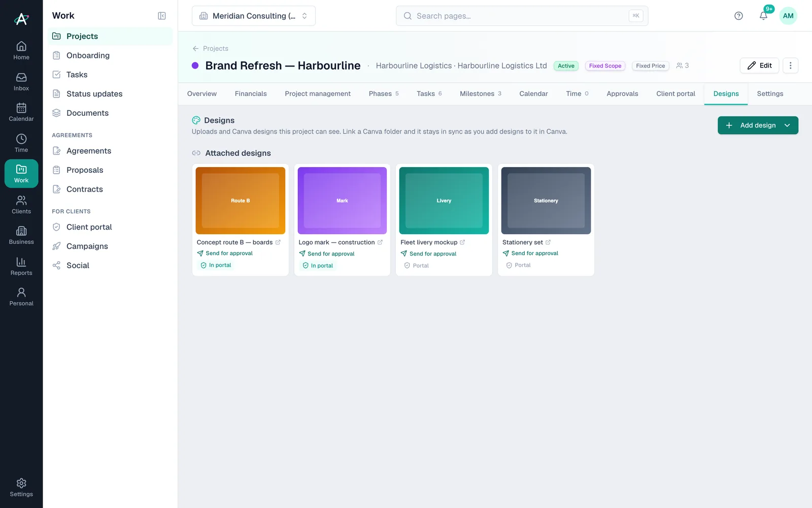This screenshot has width=812, height=508.
Task: Switch to the Approvals tab
Action: pyautogui.click(x=622, y=94)
